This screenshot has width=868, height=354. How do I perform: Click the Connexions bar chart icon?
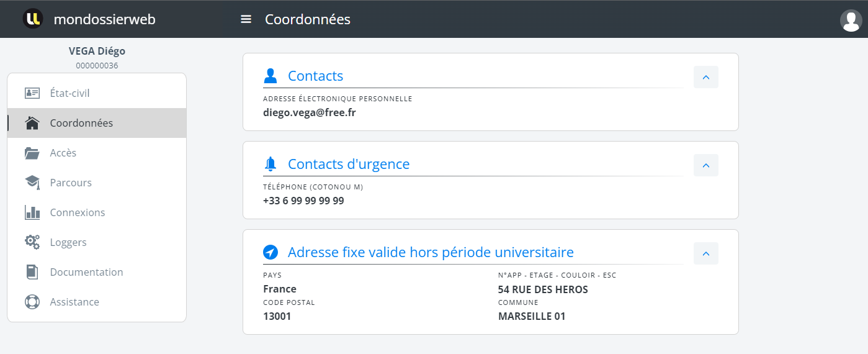[32, 212]
